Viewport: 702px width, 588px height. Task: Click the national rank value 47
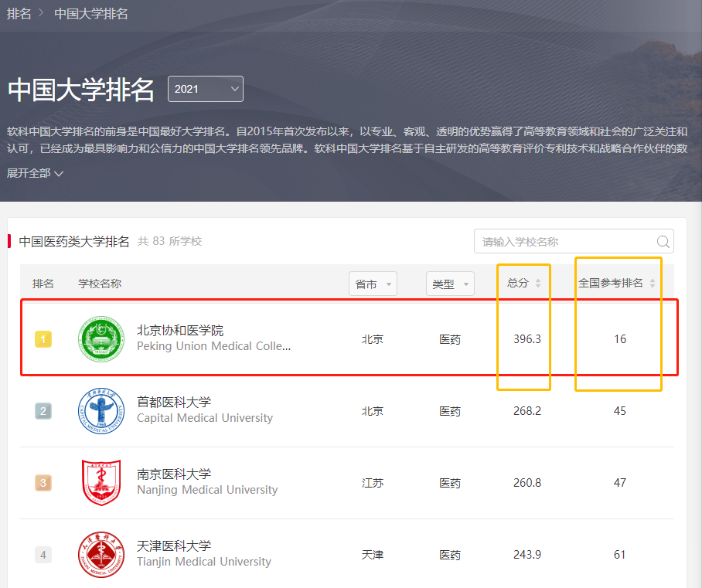[x=620, y=483]
